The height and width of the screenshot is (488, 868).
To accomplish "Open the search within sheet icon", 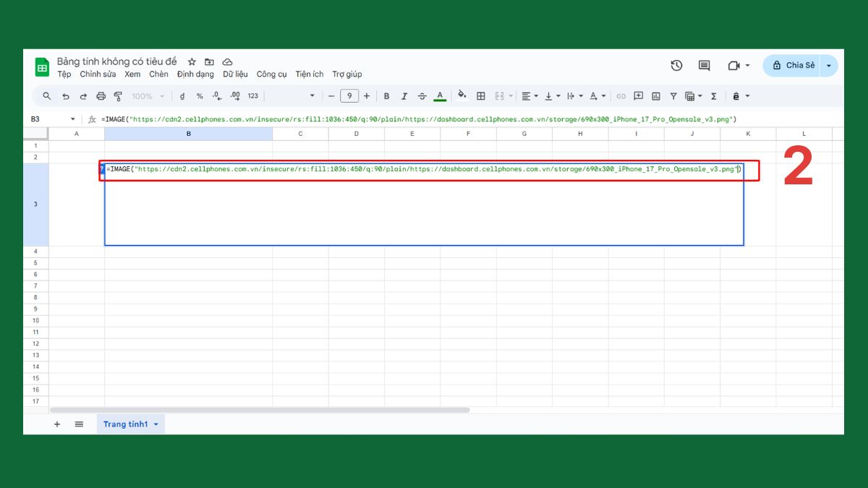I will (x=46, y=95).
